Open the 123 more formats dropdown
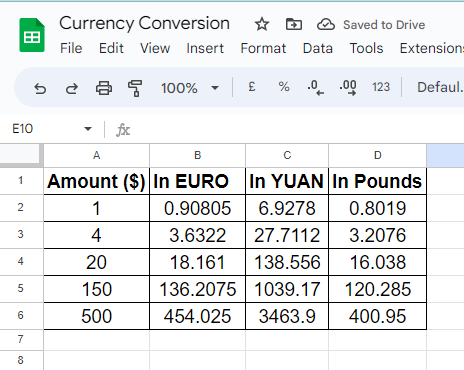 point(381,87)
